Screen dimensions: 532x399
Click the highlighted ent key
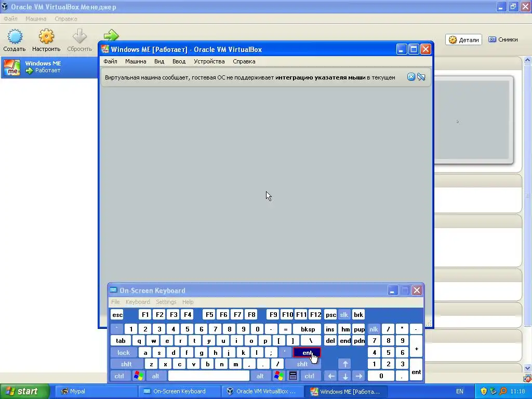coord(307,353)
